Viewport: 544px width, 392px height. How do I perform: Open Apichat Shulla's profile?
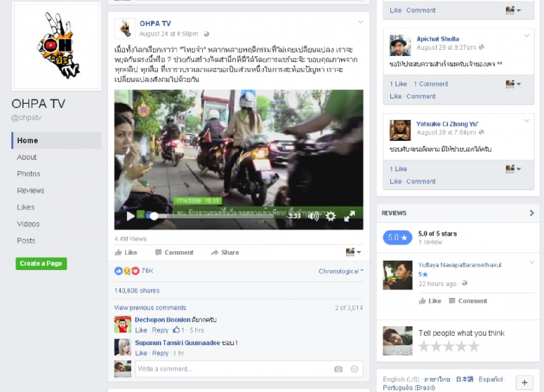pos(438,39)
